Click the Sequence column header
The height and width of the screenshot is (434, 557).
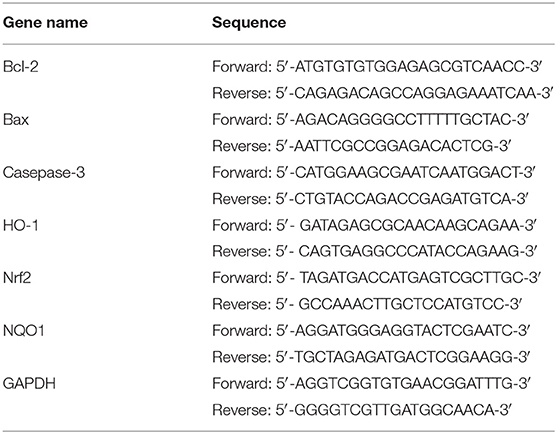(x=249, y=23)
